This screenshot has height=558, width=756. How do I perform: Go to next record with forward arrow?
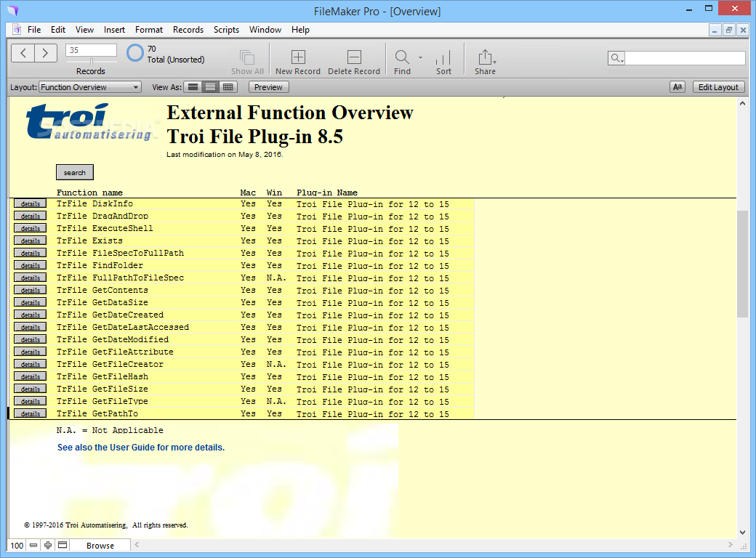pos(45,53)
